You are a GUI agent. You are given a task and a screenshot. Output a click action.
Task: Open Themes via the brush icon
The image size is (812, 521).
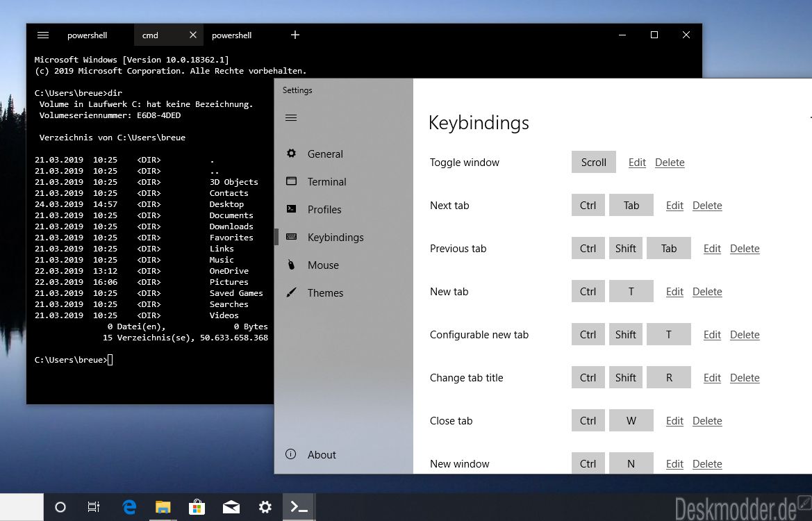pyautogui.click(x=292, y=292)
